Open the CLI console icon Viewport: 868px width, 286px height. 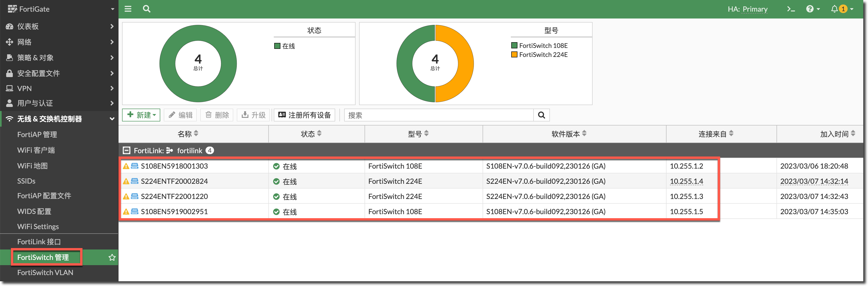point(790,9)
